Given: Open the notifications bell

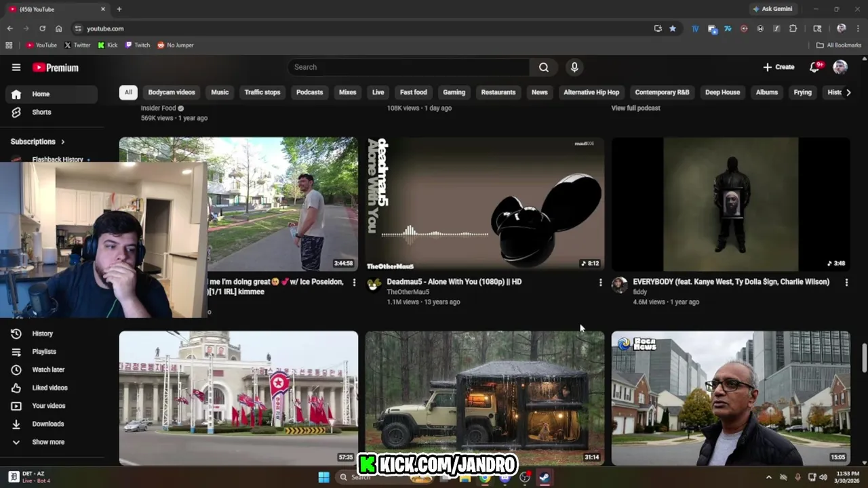Looking at the screenshot, I should point(814,67).
